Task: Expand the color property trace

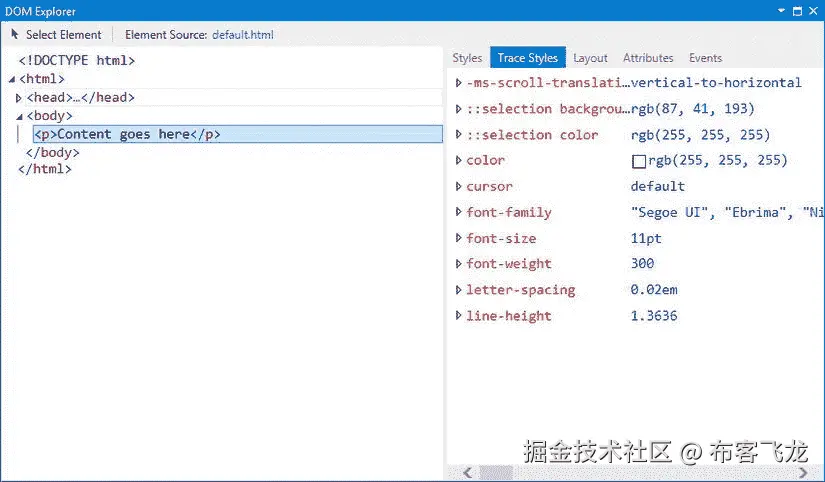Action: coord(458,160)
